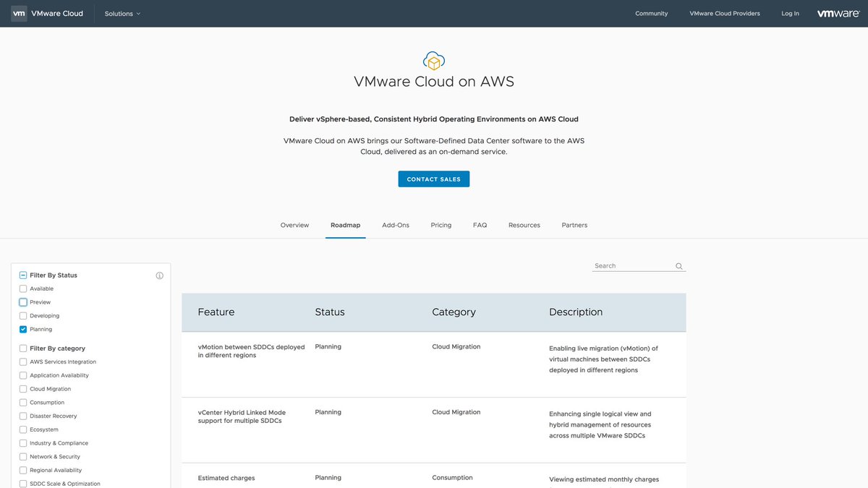Enable the Ecosystem category filter

[x=23, y=429]
